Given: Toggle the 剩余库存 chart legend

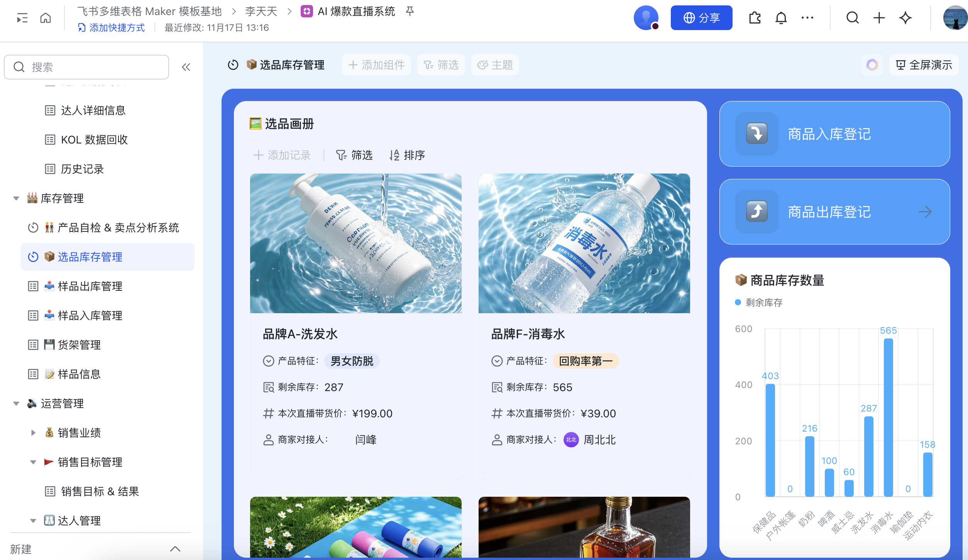Looking at the screenshot, I should point(759,303).
